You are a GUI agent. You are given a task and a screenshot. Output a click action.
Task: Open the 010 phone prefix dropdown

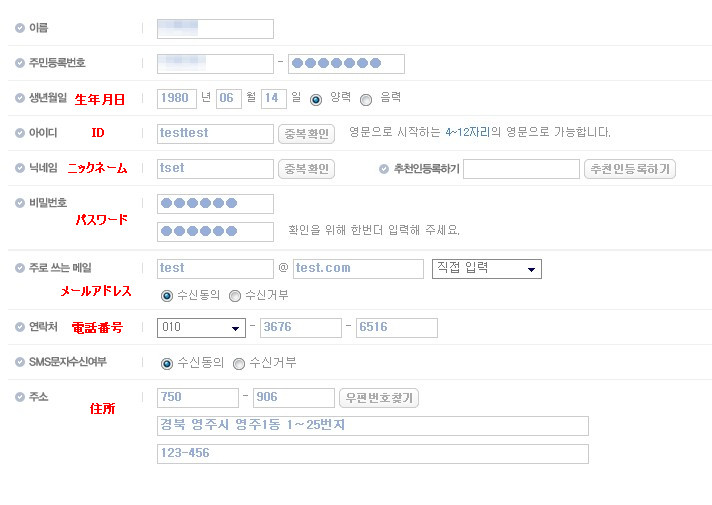pos(202,328)
